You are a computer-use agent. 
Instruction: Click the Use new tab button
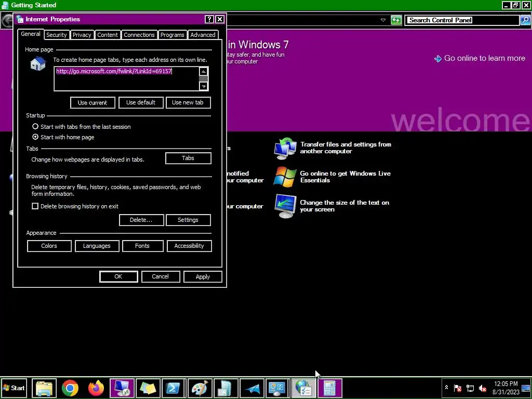pos(188,102)
